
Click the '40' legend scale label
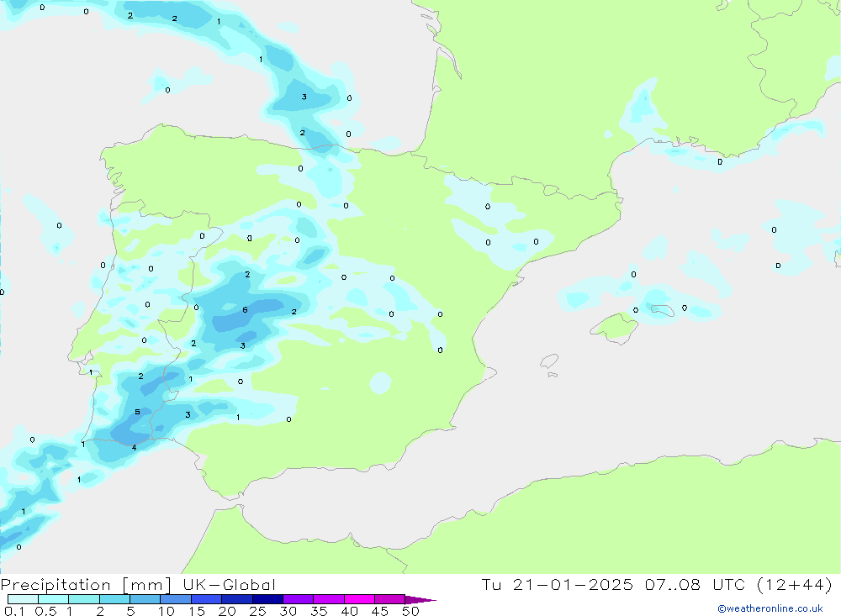[349, 611]
